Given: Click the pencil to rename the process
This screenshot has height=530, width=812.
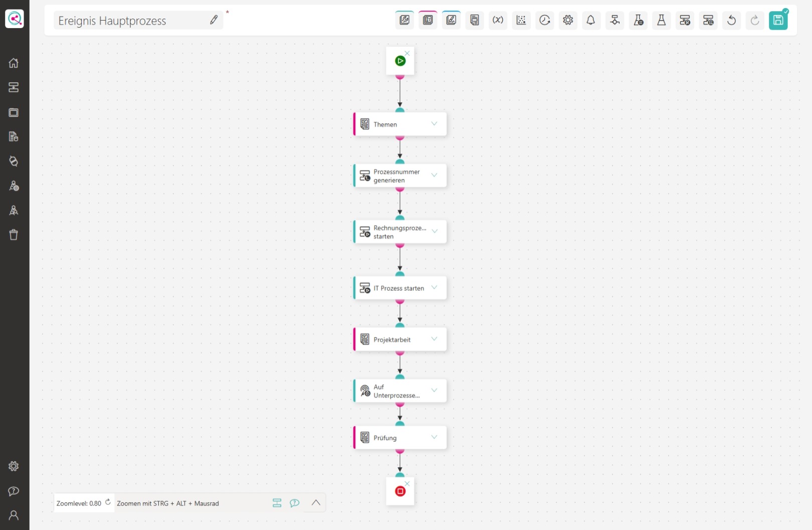Looking at the screenshot, I should coord(214,20).
